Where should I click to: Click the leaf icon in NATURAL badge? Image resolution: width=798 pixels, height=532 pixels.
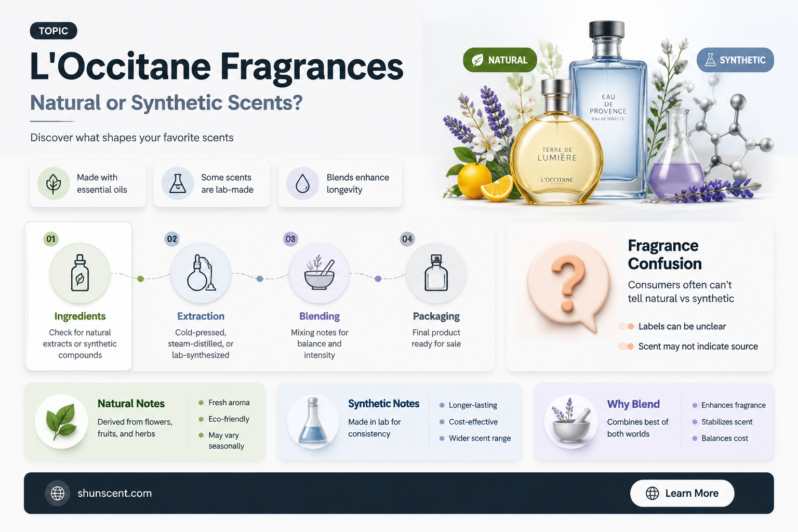pyautogui.click(x=477, y=60)
